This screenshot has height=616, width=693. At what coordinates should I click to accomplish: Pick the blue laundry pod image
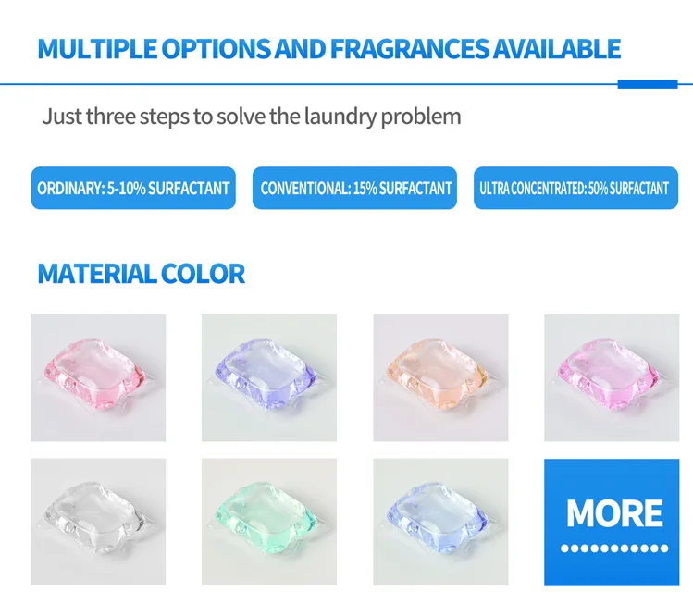(x=440, y=522)
